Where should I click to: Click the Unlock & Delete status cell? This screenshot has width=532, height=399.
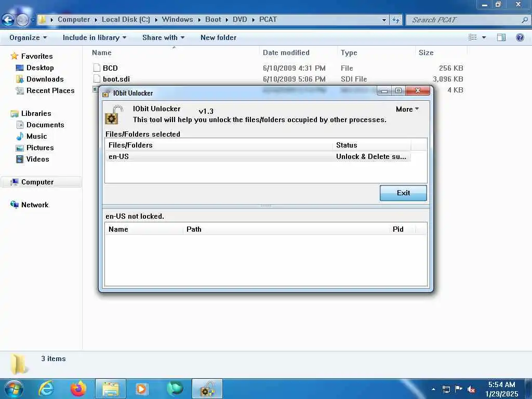click(x=371, y=156)
